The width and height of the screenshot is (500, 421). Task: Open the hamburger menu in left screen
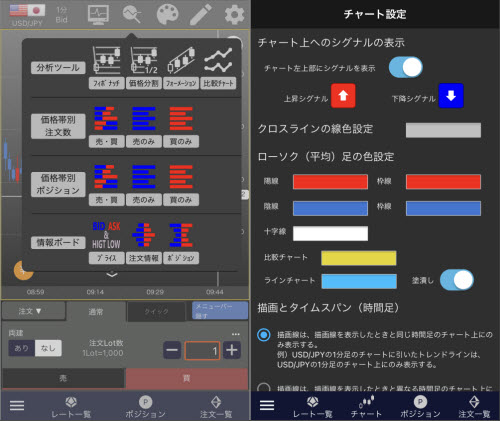coord(17,406)
